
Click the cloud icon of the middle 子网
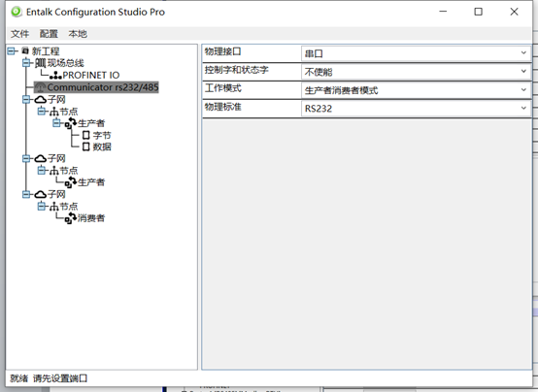click(x=40, y=158)
